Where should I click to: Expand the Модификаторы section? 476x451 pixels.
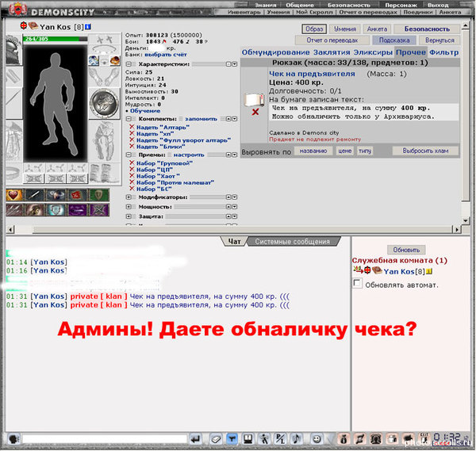pos(129,197)
